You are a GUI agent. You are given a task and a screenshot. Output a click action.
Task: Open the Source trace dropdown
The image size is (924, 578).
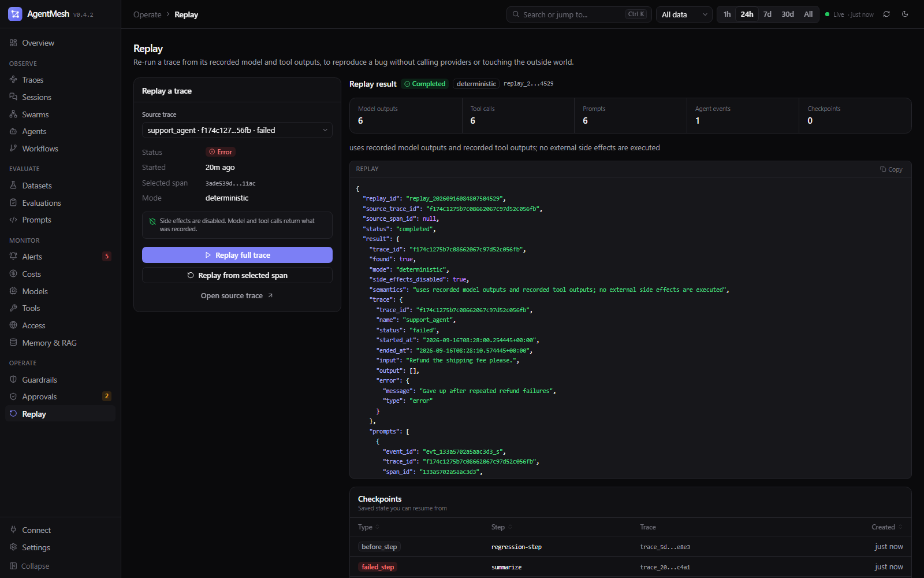[237, 130]
